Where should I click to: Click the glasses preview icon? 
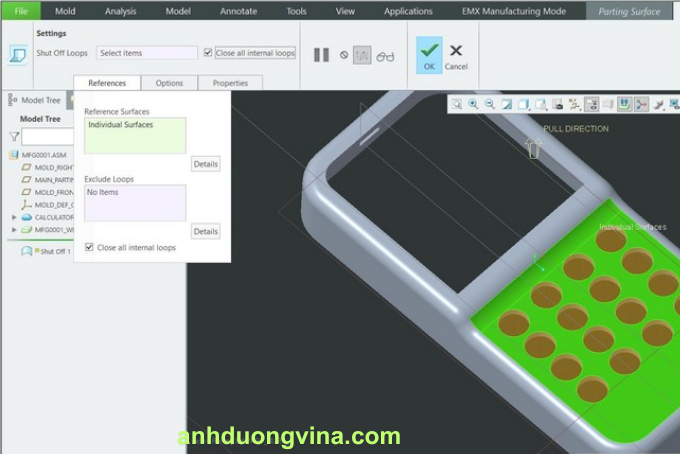(x=385, y=56)
